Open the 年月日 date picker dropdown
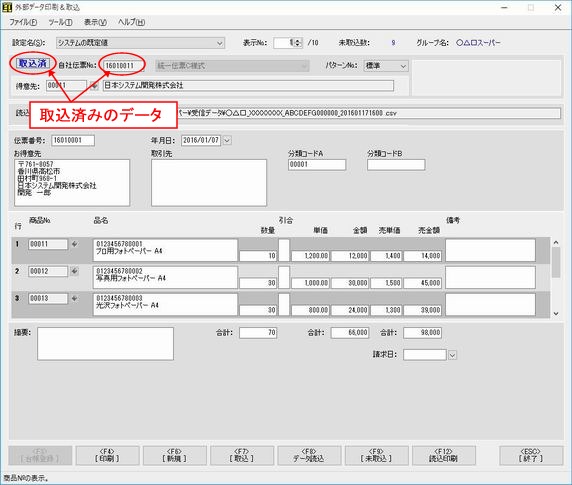 [227, 140]
